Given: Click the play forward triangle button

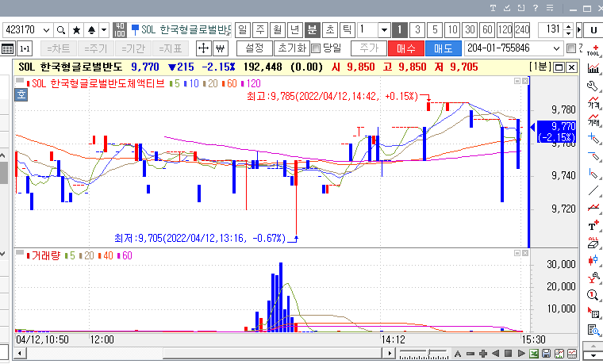Looking at the screenshot, I should [x=521, y=353].
